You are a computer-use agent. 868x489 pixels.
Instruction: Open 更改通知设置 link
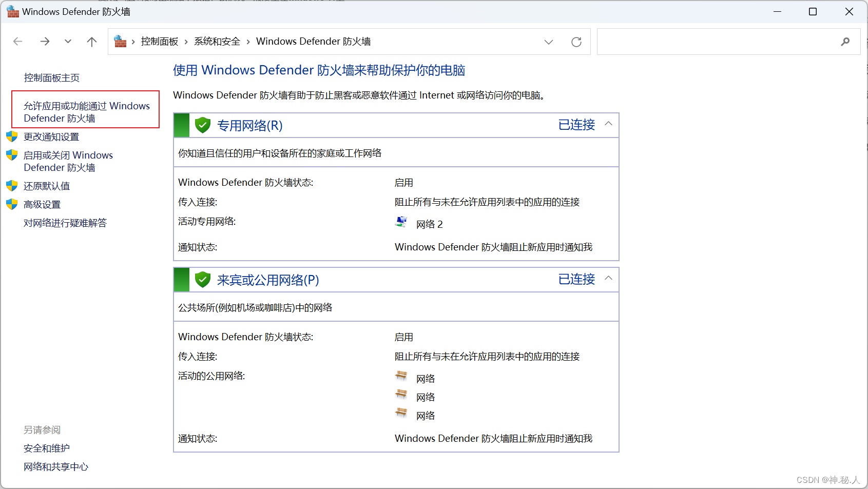click(x=51, y=137)
